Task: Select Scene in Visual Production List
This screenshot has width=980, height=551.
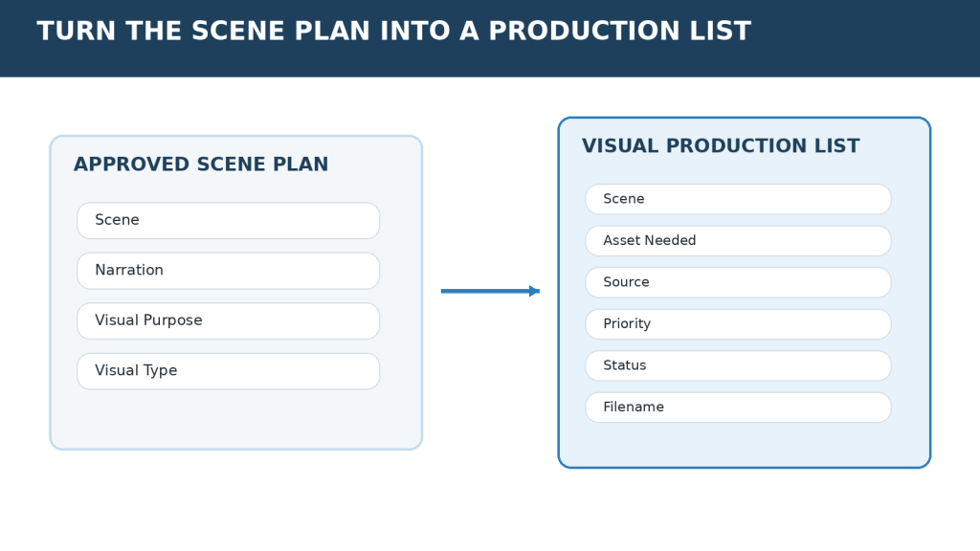Action: pyautogui.click(x=738, y=199)
